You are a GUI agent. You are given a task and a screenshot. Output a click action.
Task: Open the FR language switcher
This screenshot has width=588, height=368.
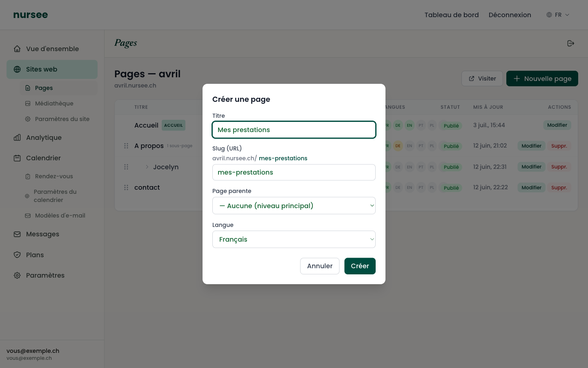point(558,15)
